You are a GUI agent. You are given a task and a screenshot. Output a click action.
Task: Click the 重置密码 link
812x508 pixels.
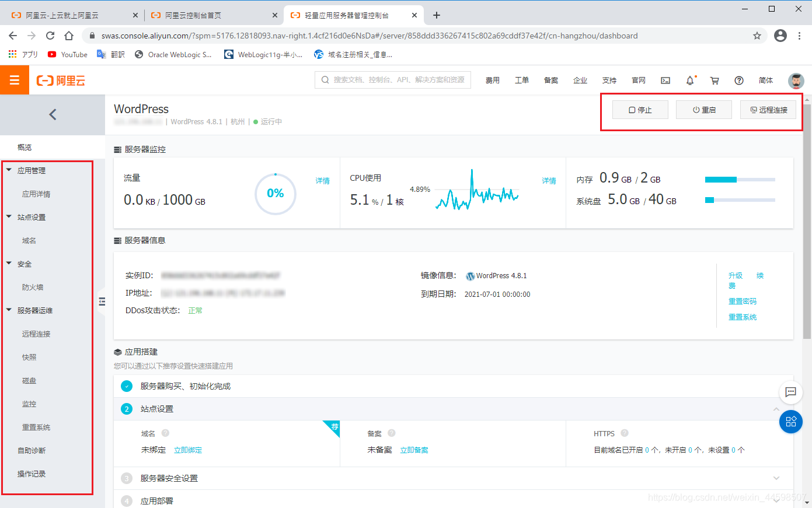coord(743,302)
